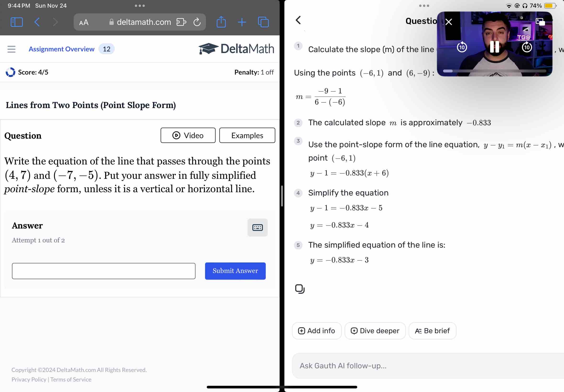The height and width of the screenshot is (392, 564).
Task: Focus the answer input field
Action: click(104, 271)
